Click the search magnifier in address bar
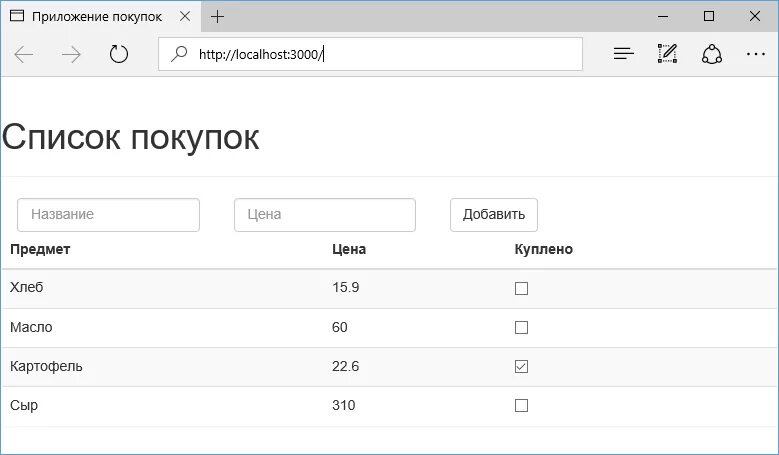Viewport: 779px width, 455px height. click(x=179, y=54)
